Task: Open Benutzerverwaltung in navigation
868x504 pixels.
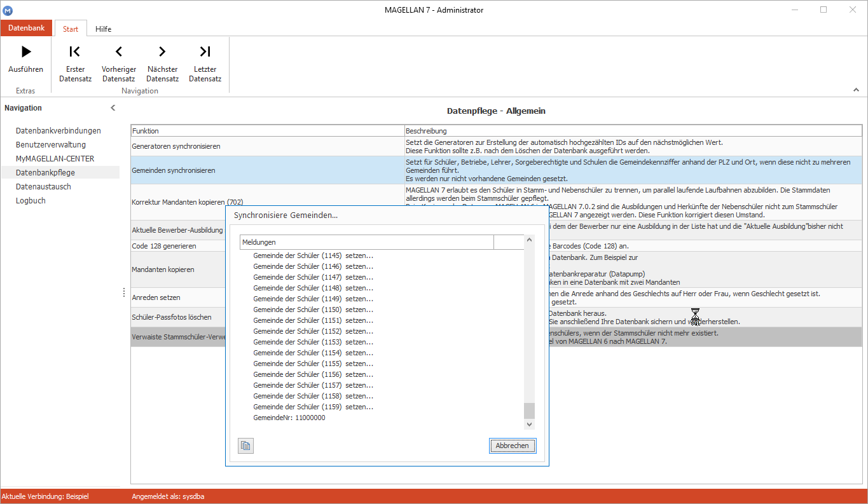Action: click(x=51, y=144)
